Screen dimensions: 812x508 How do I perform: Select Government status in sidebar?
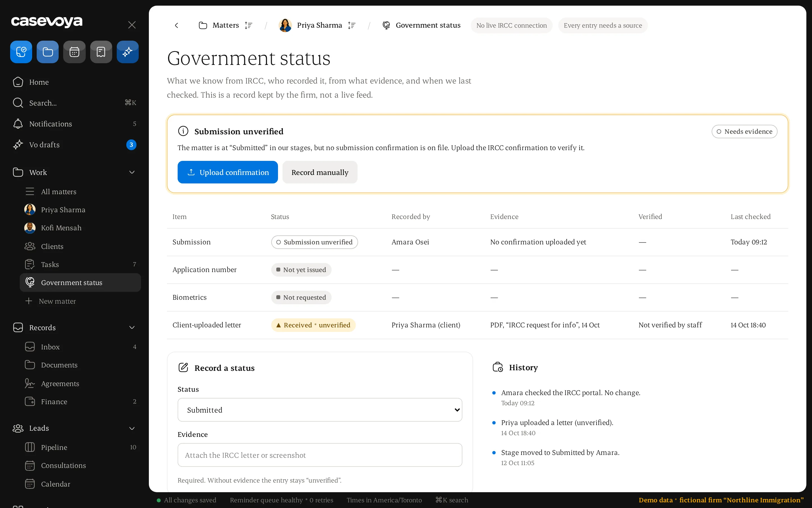pos(80,283)
